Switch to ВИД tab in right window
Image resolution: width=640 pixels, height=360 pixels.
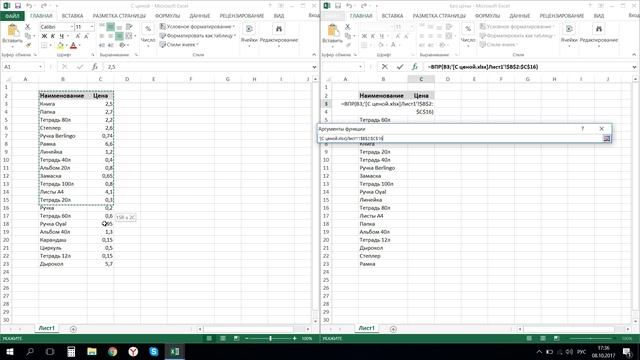tap(599, 16)
